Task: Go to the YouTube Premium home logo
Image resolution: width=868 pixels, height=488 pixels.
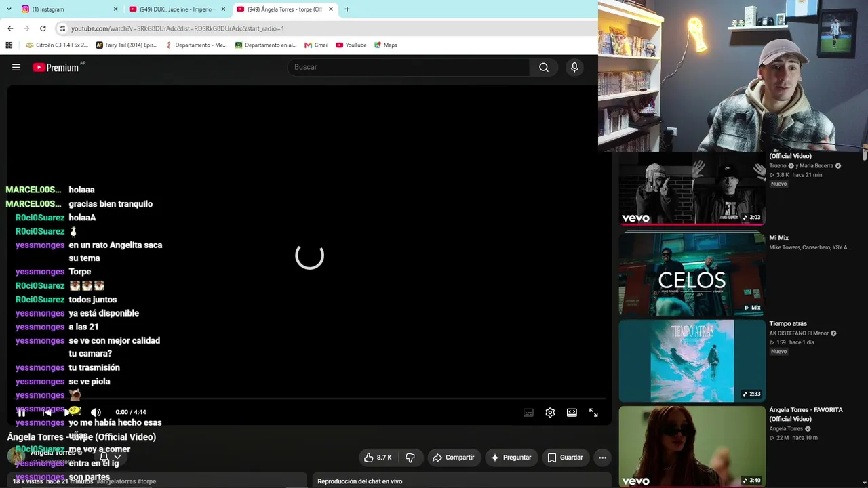Action: click(56, 67)
